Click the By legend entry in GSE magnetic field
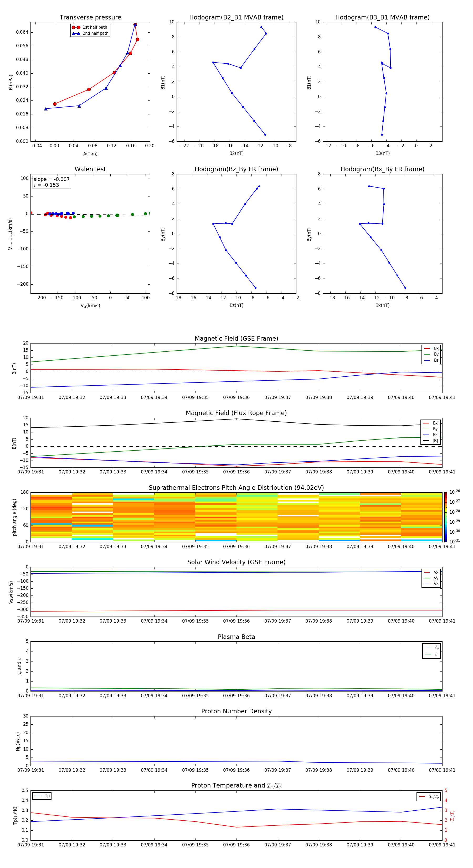 (431, 355)
